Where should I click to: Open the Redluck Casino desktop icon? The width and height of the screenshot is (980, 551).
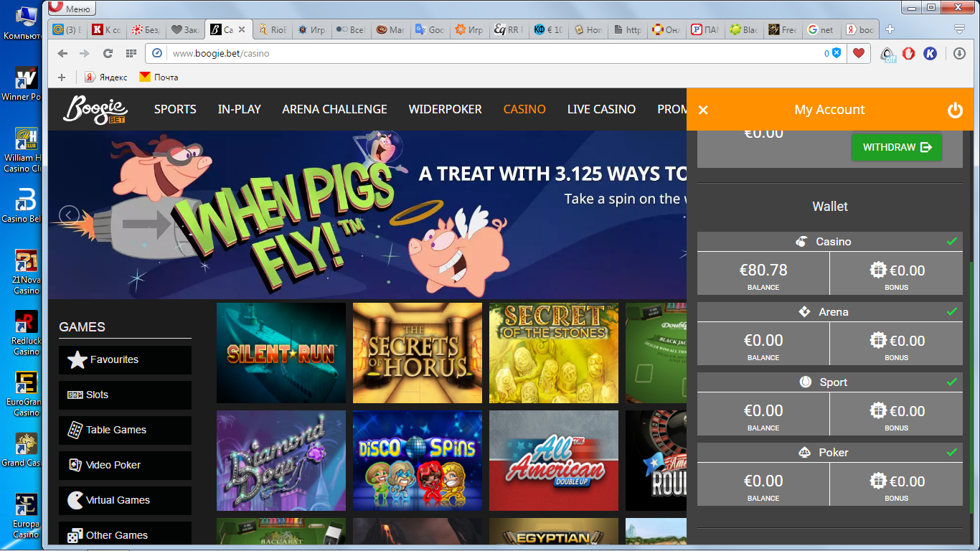(26, 334)
